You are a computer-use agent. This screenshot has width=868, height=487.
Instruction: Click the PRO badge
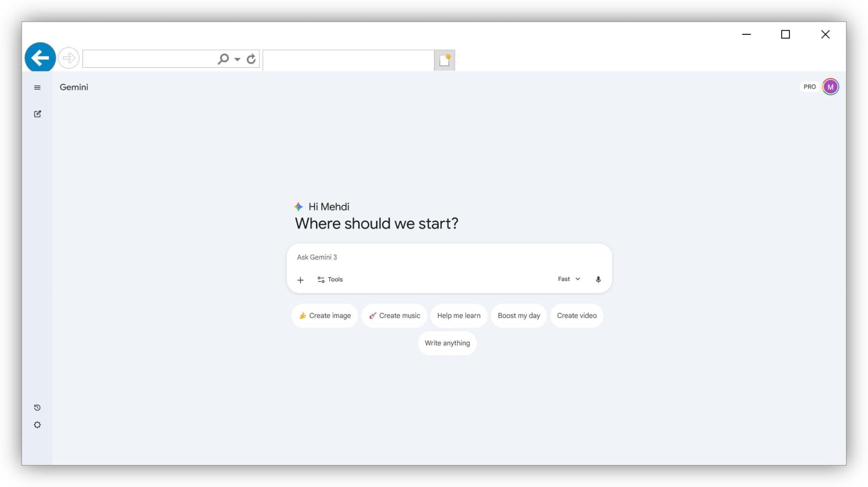pyautogui.click(x=809, y=87)
